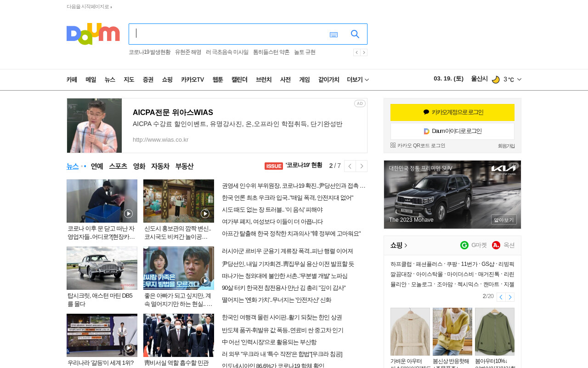
Task: Click the 11번가 shopping link
Action: (469, 264)
